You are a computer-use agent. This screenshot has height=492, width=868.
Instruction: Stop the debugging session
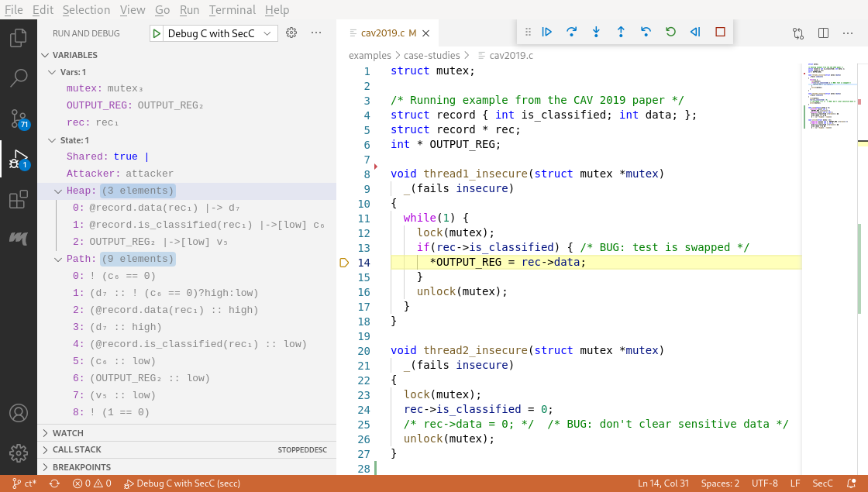pos(720,33)
